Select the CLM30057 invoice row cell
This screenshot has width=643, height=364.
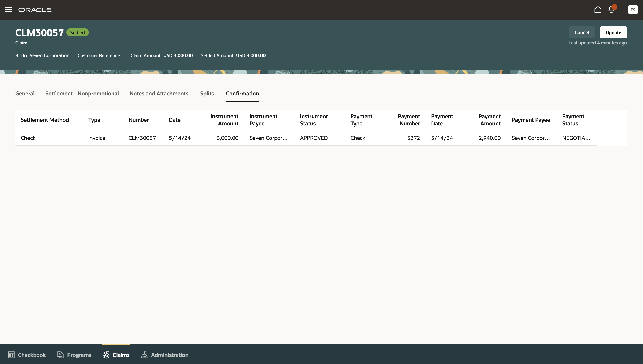(142, 138)
